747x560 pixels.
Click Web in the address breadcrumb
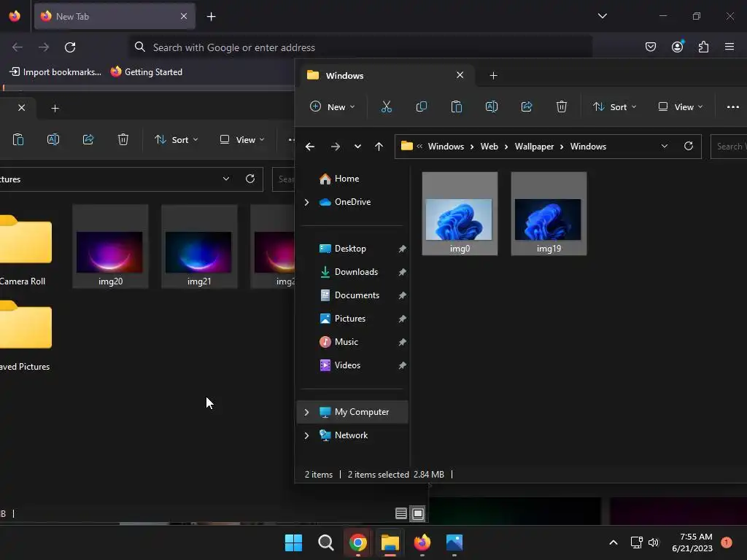489,147
